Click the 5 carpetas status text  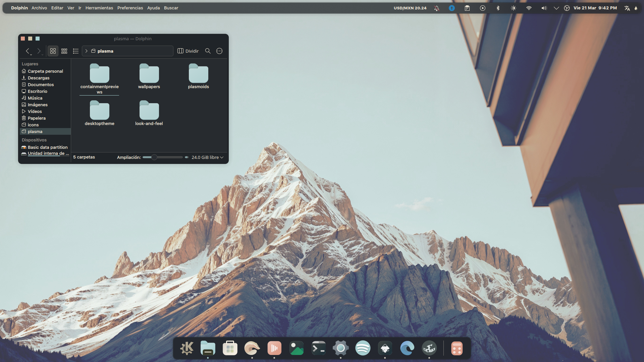[84, 157]
